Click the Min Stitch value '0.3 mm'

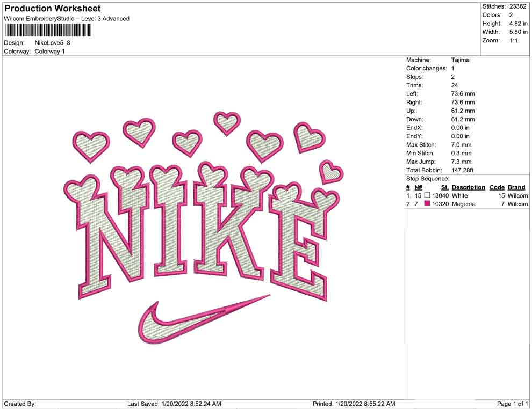(x=461, y=153)
